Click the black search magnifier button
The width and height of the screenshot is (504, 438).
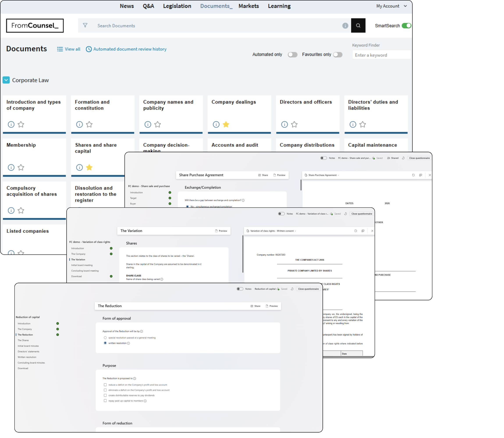point(358,25)
